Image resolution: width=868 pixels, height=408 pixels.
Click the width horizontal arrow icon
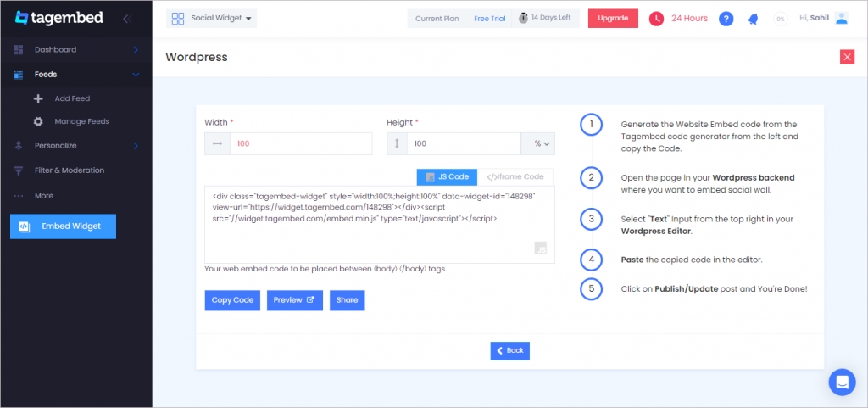pyautogui.click(x=218, y=143)
